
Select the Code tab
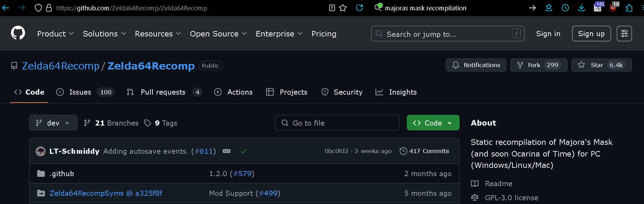(x=29, y=92)
